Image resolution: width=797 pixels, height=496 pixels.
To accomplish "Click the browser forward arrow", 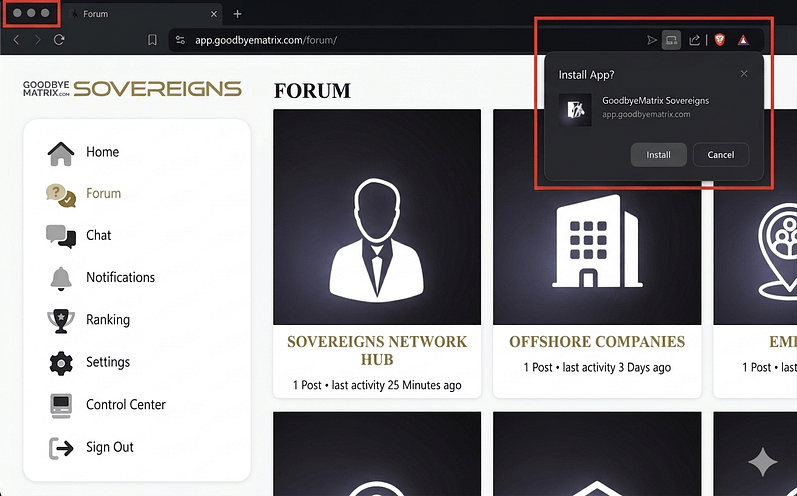I will point(38,40).
